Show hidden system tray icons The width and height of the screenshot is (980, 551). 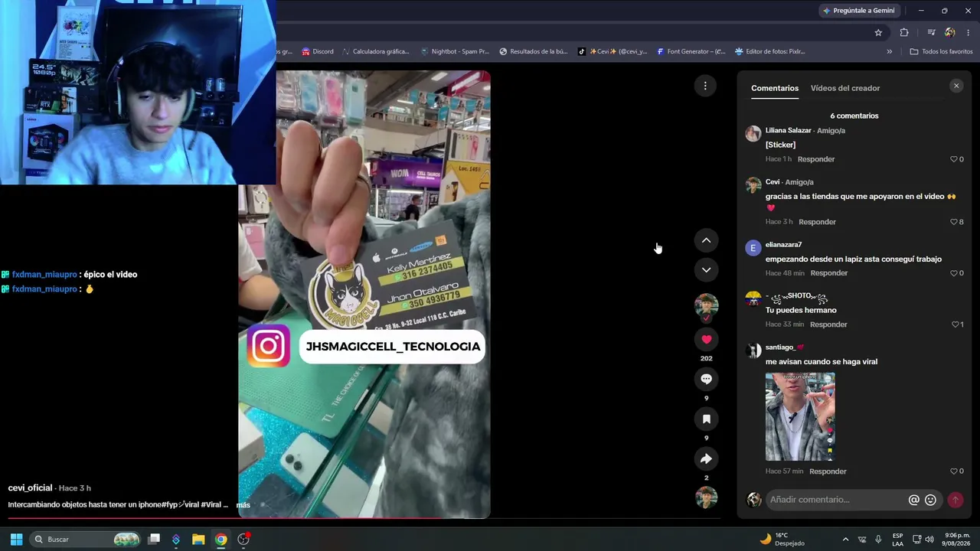coord(845,540)
